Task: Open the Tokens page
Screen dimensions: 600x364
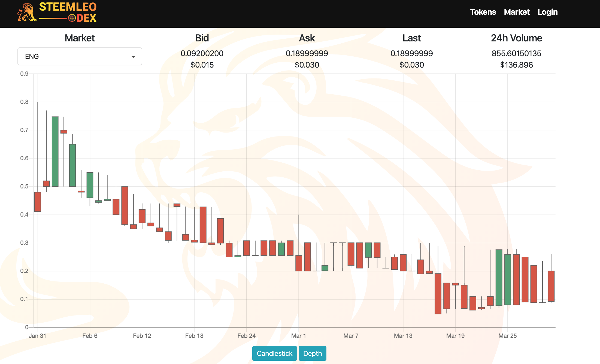Action: (483, 12)
